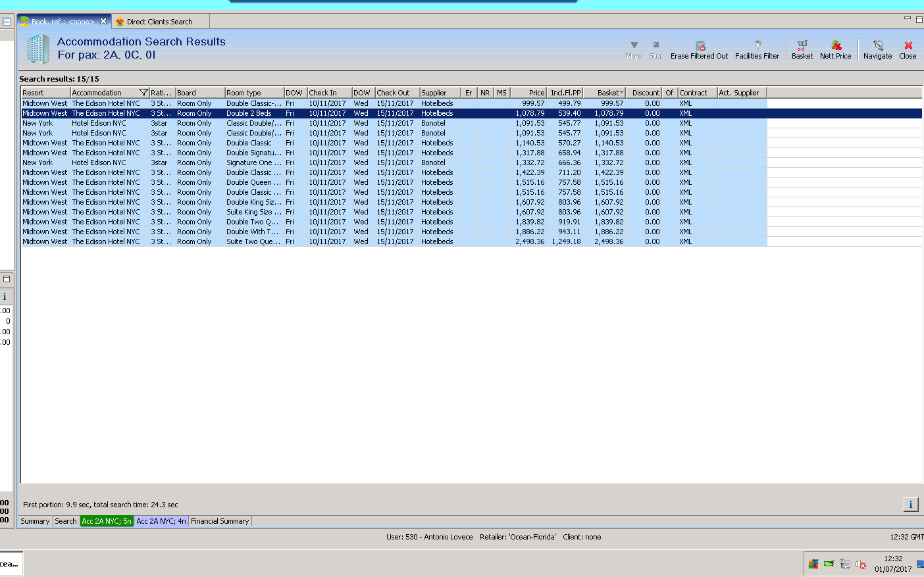This screenshot has width=924, height=577.
Task: Open the AVG antivirus tray icon
Action: click(x=813, y=564)
